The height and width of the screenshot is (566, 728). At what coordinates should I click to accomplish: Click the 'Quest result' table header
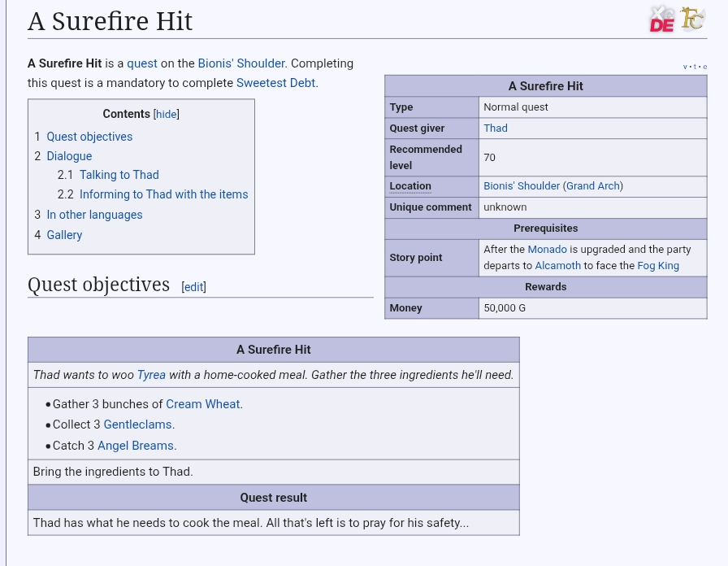click(x=274, y=498)
